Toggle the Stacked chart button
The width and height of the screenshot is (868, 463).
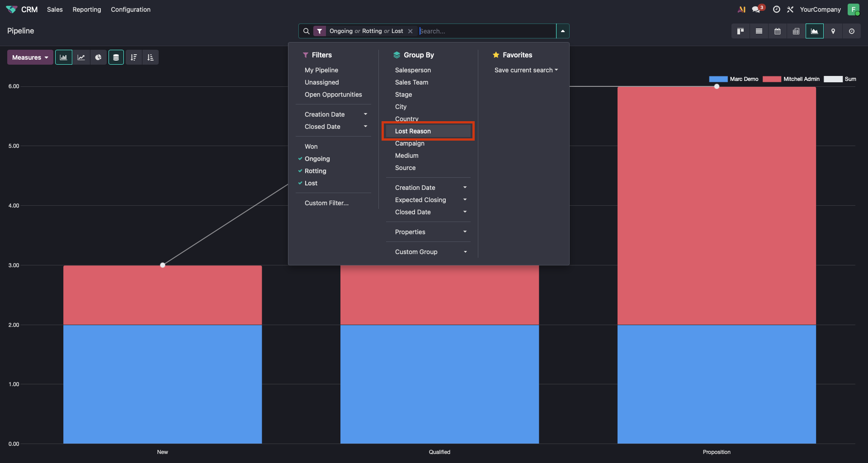click(116, 57)
